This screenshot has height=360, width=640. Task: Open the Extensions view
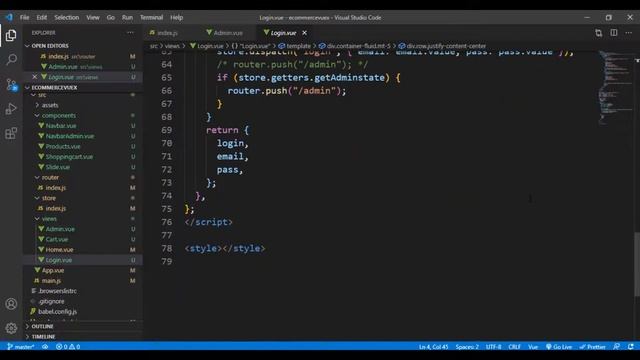coord(11,133)
